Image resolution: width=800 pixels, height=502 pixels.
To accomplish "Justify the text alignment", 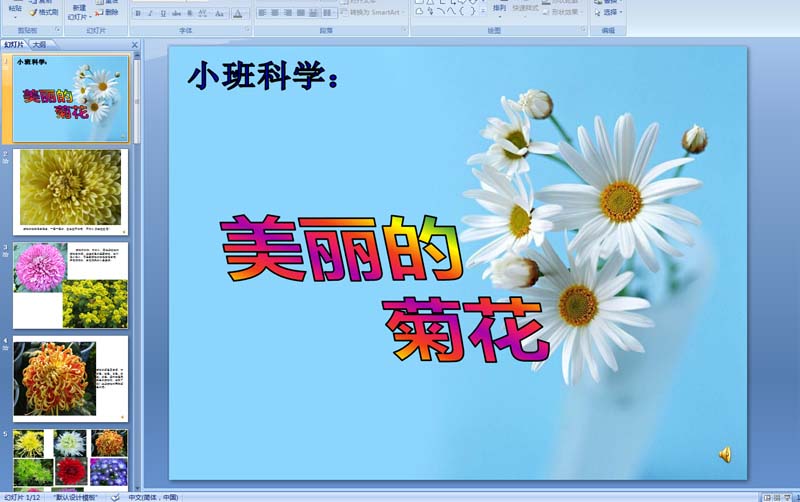I will 301,12.
